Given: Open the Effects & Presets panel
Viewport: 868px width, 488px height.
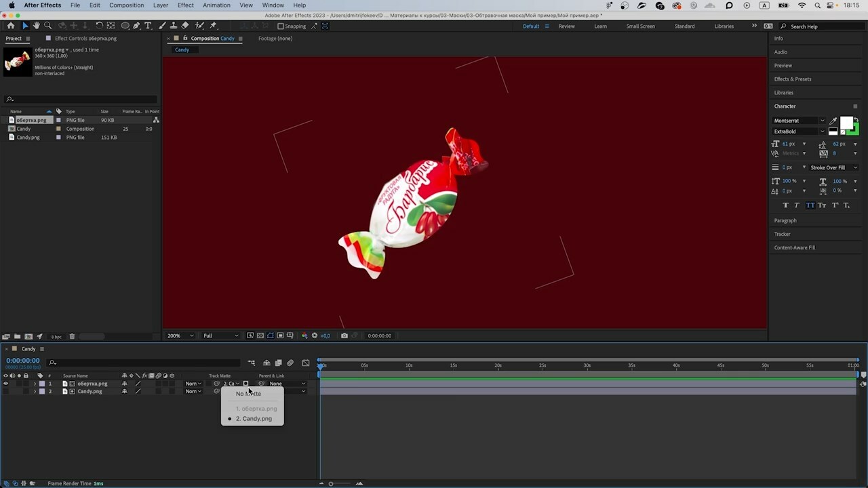Looking at the screenshot, I should point(793,79).
